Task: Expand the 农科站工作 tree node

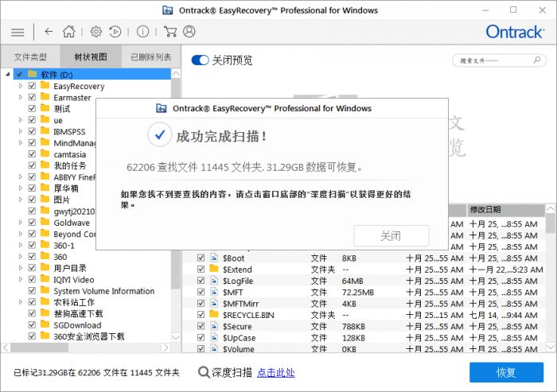Action: pos(21,302)
